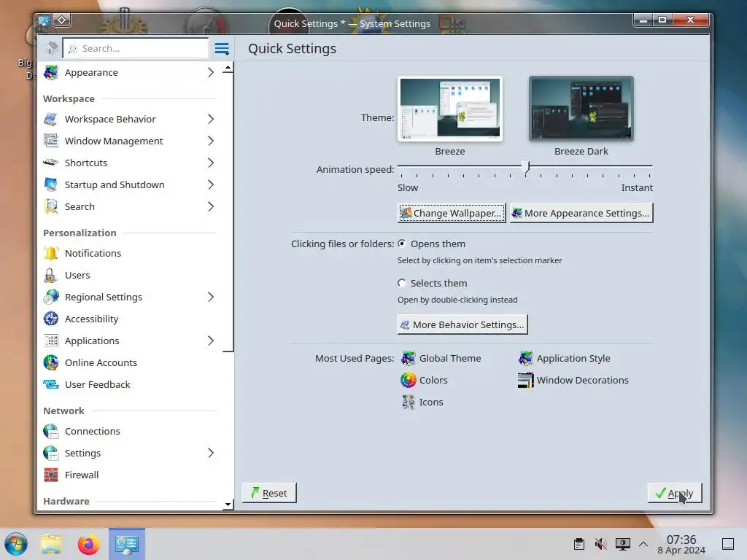
Task: Show hidden system tray icons arrow
Action: click(x=643, y=544)
